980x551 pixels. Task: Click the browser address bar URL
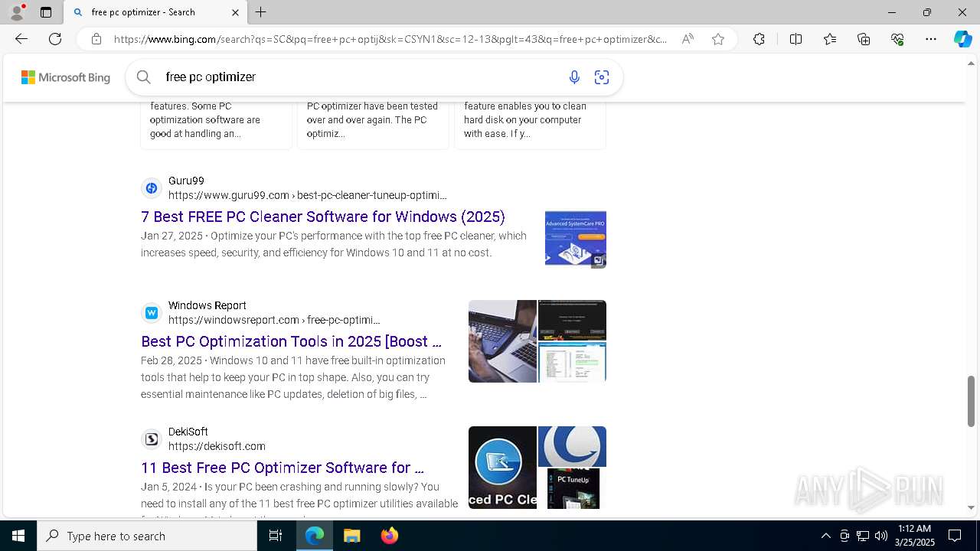[x=390, y=39]
